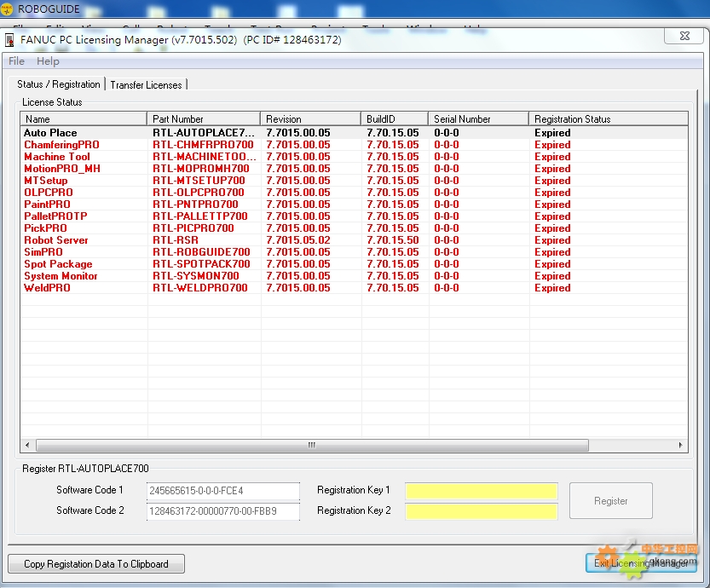This screenshot has height=588, width=710.
Task: Click revision value 7.7015.05.02
Action: [298, 240]
